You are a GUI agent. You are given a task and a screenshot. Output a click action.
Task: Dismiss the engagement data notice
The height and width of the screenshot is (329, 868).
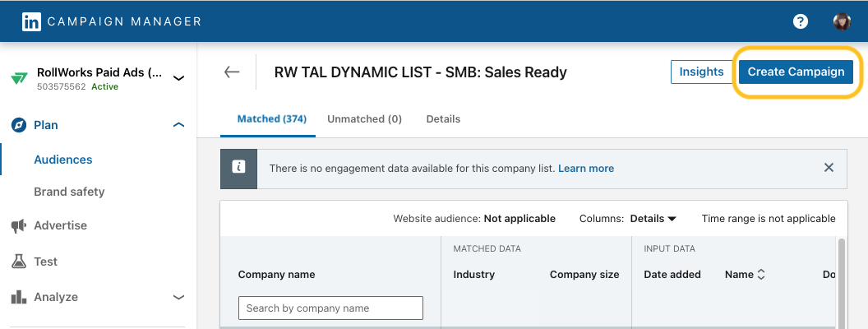(829, 168)
